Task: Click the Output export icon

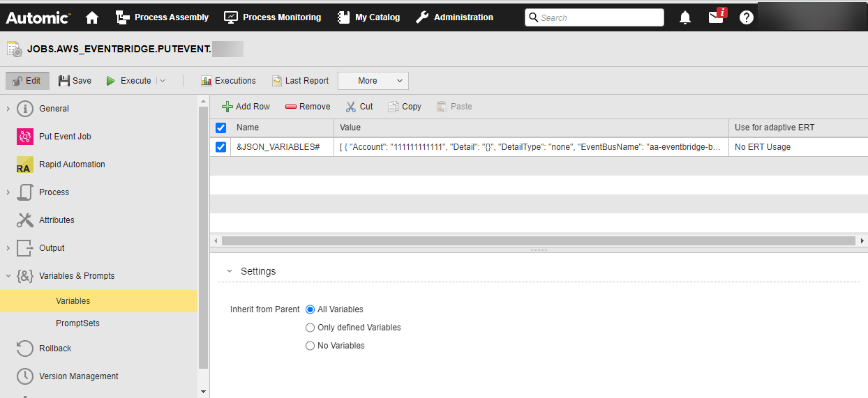Action: 25,248
